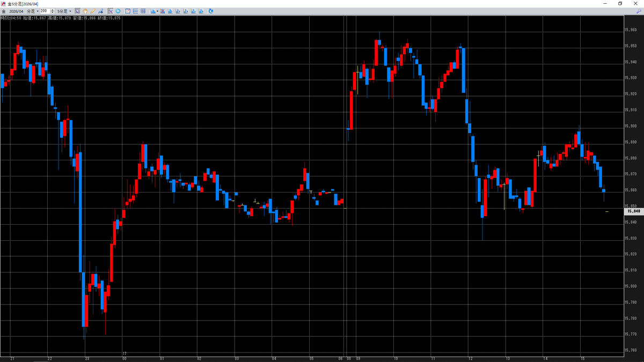Restore down the chart window

point(620,3)
